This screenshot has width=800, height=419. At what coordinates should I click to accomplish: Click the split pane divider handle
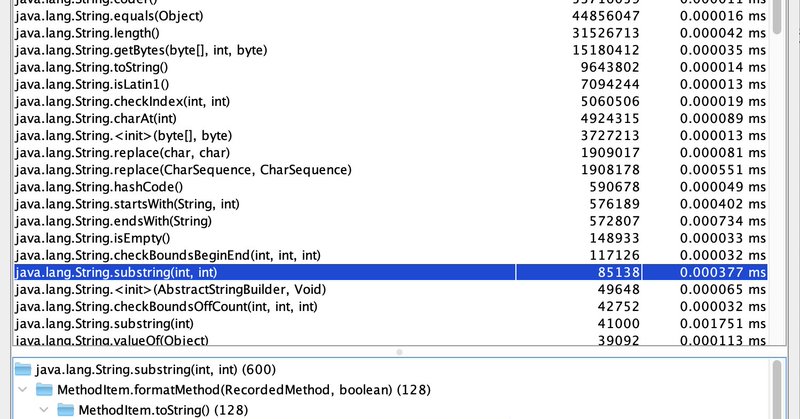[399, 352]
